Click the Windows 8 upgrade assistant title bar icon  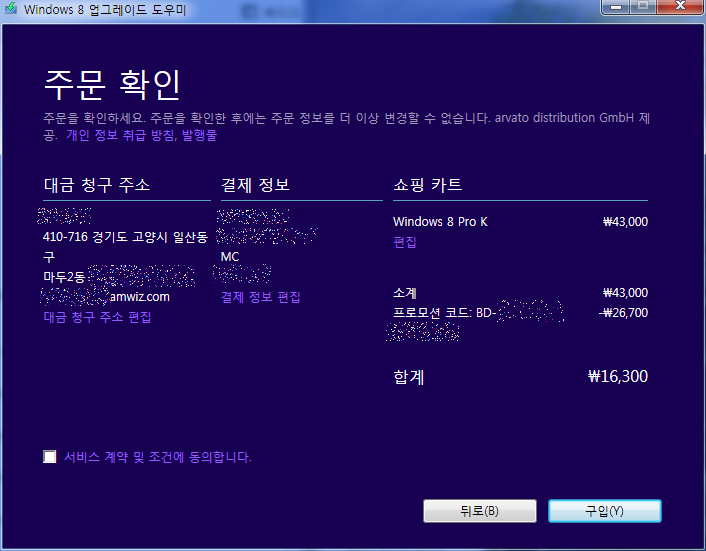pyautogui.click(x=10, y=10)
